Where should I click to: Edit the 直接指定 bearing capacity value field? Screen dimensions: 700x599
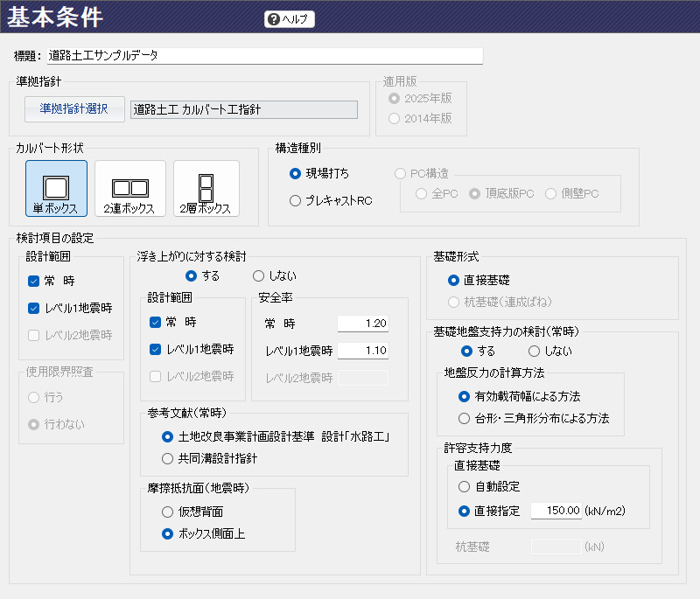pyautogui.click(x=556, y=511)
